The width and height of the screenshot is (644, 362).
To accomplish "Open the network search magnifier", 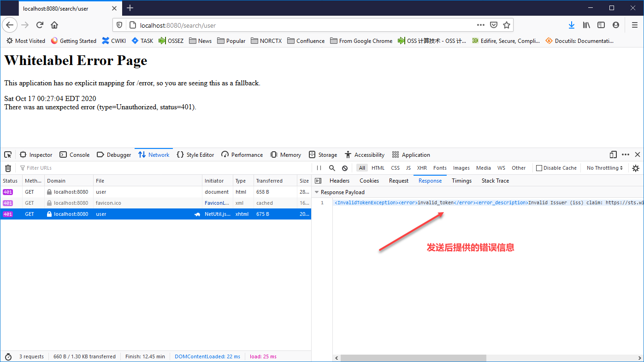I will point(332,168).
